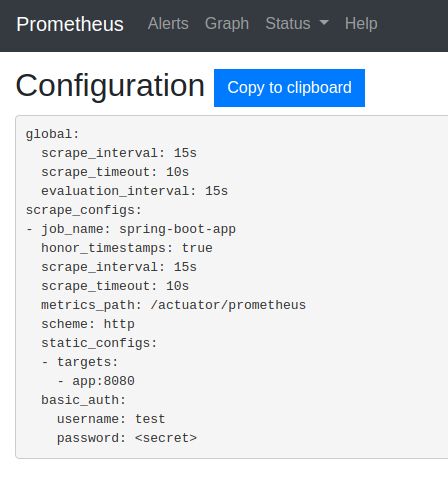Click the scrape_configs: line
448x482 pixels.
tap(84, 210)
